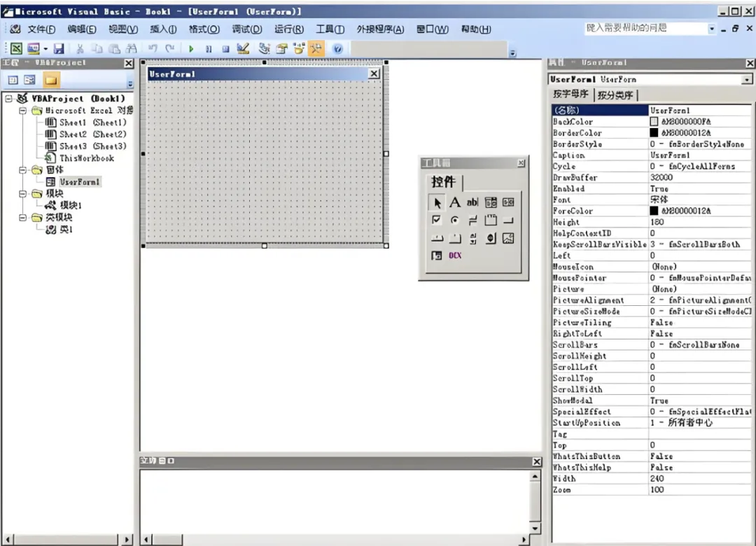
Task: Toggle Design Mode in the toolbar
Action: pyautogui.click(x=243, y=49)
